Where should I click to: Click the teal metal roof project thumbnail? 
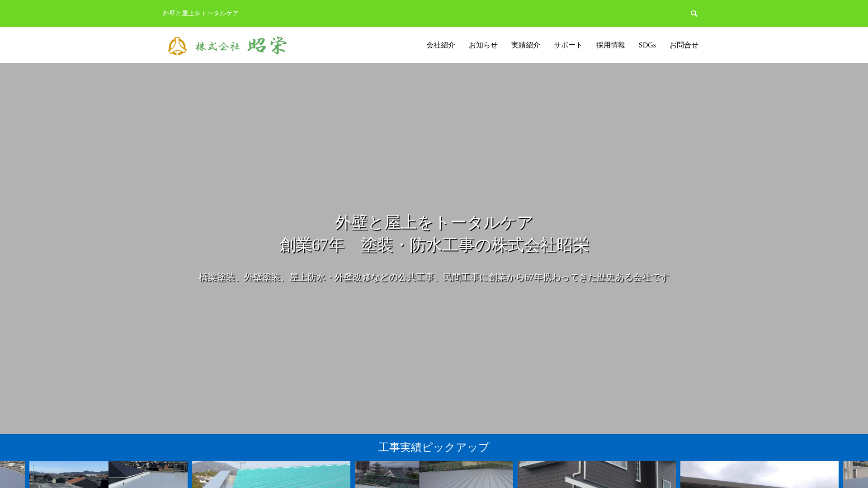271,474
